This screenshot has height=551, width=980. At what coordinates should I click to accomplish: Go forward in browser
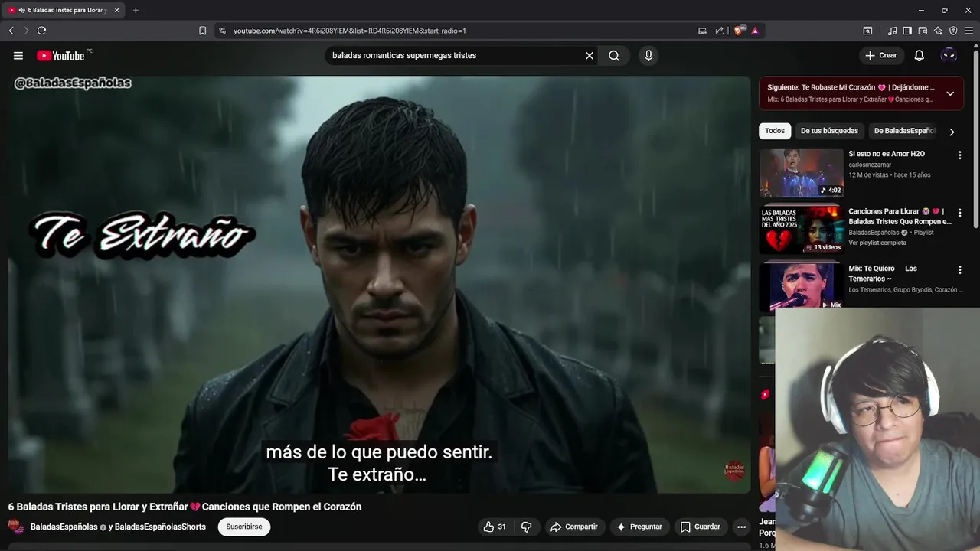[26, 31]
